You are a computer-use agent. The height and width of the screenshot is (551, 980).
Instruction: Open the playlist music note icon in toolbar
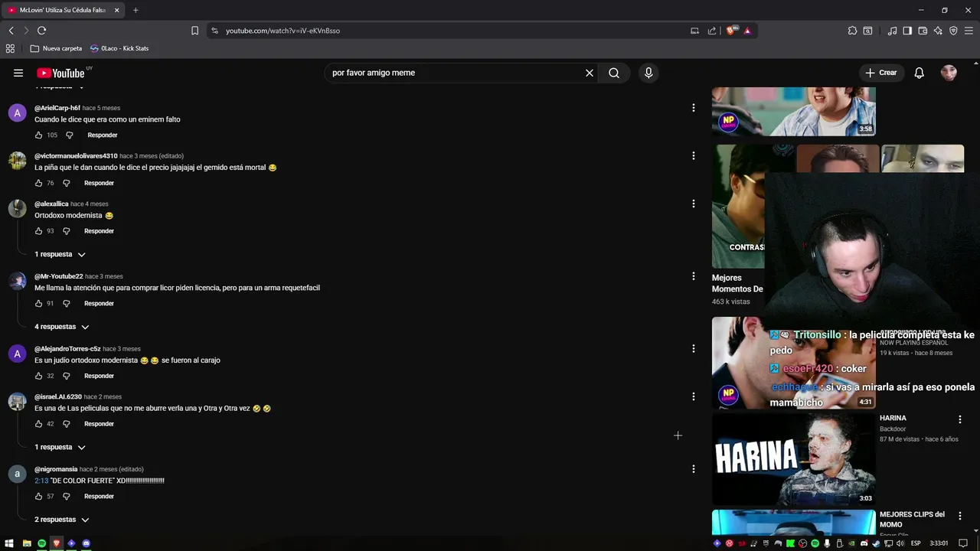pos(892,31)
